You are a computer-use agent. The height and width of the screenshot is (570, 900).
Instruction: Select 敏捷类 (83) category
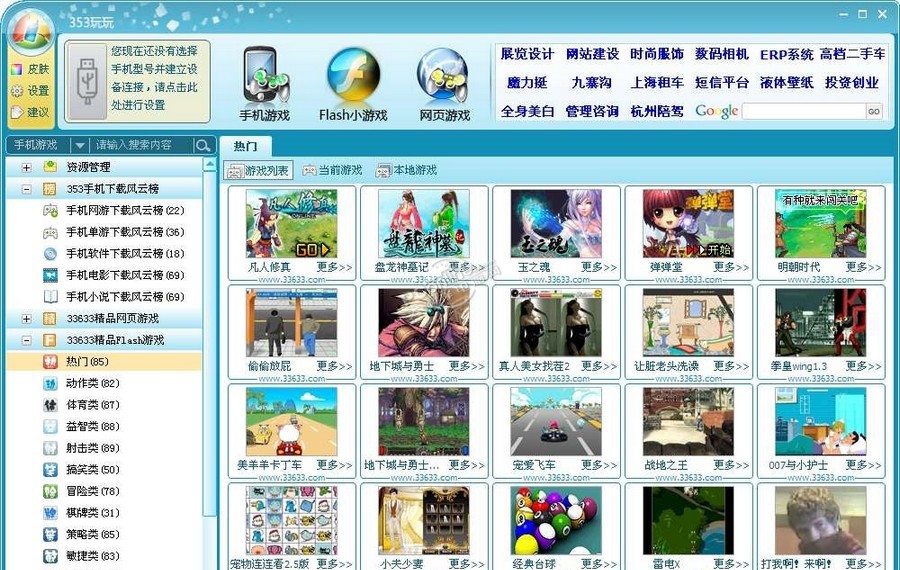(x=82, y=556)
